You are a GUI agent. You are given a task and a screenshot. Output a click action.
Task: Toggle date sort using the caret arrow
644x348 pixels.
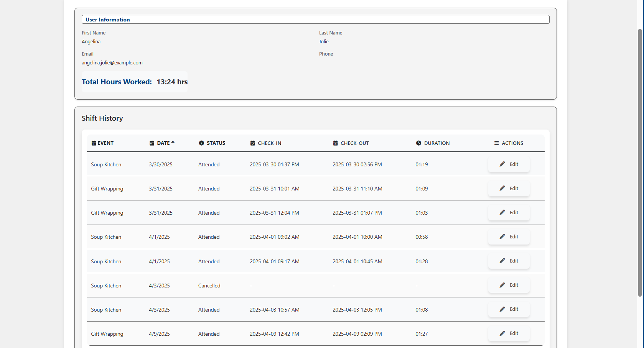pyautogui.click(x=173, y=141)
